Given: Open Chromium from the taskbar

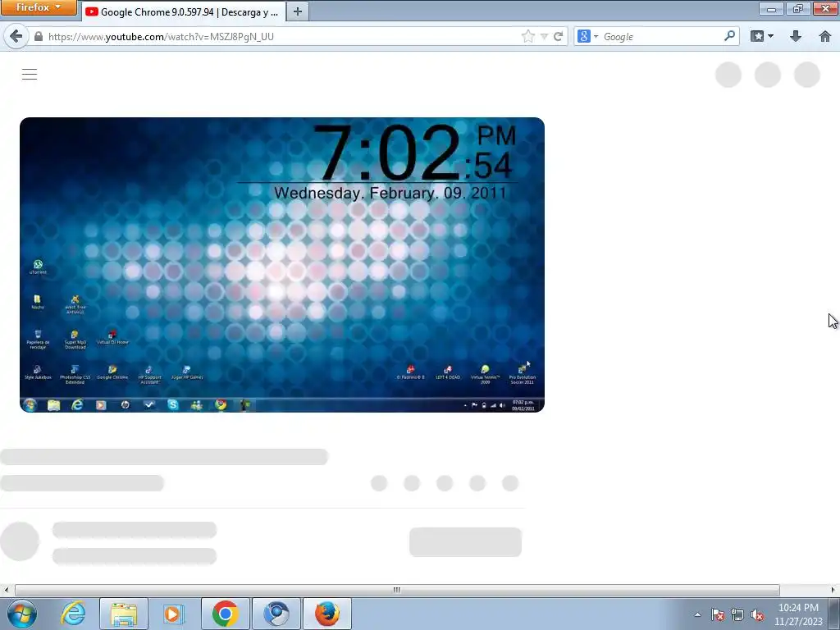Looking at the screenshot, I should coord(276,614).
